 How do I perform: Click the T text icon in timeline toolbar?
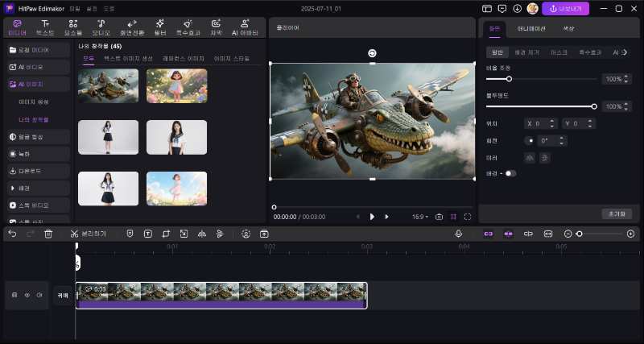click(148, 234)
